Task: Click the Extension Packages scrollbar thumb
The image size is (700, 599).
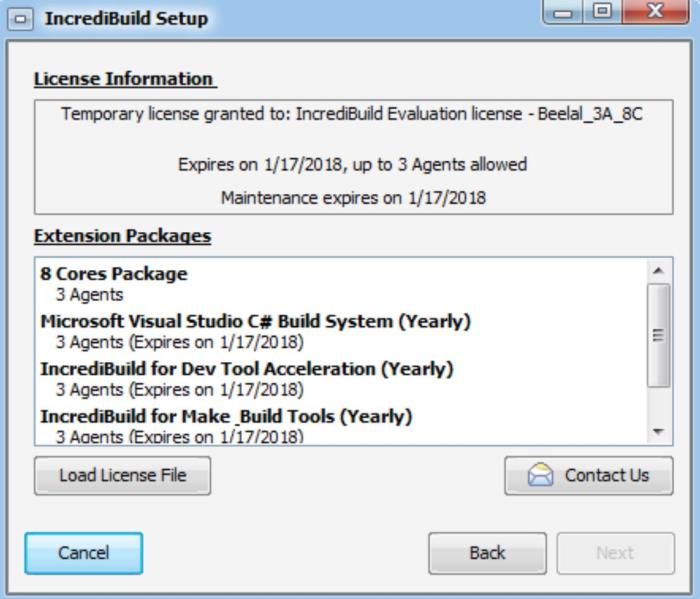Action: (x=657, y=335)
